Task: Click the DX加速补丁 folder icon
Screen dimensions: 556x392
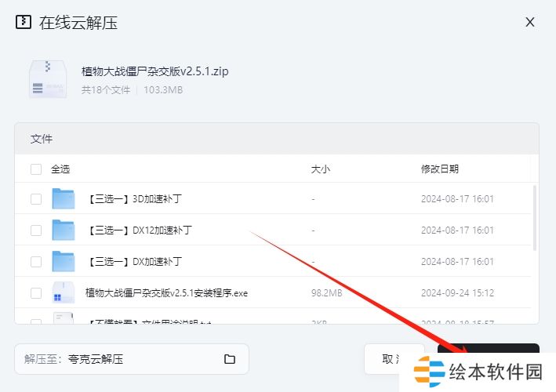Action: (x=63, y=261)
